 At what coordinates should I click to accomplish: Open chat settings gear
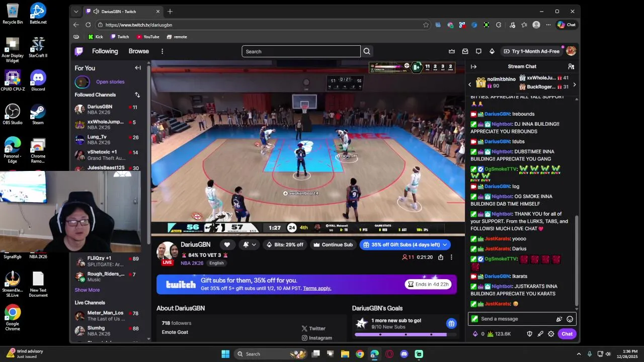[x=551, y=334]
